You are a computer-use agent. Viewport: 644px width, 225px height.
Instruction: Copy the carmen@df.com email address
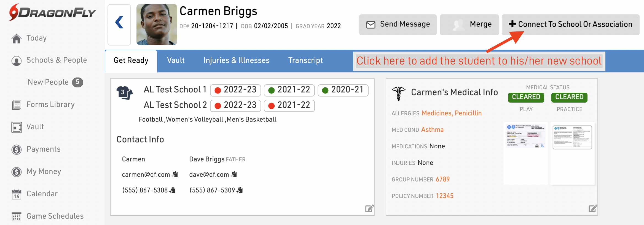[175, 175]
